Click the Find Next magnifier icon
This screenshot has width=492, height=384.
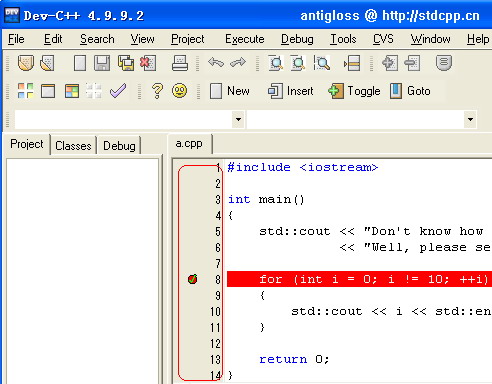click(x=322, y=63)
